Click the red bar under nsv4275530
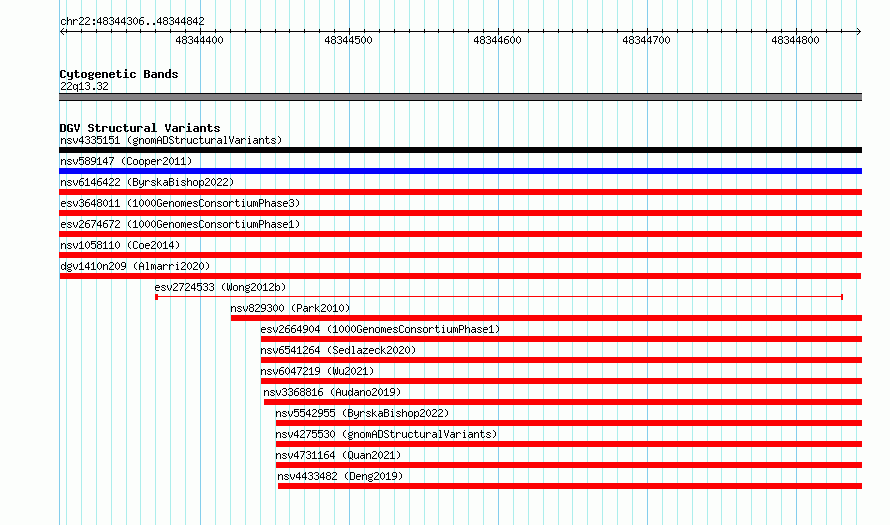 (x=569, y=444)
